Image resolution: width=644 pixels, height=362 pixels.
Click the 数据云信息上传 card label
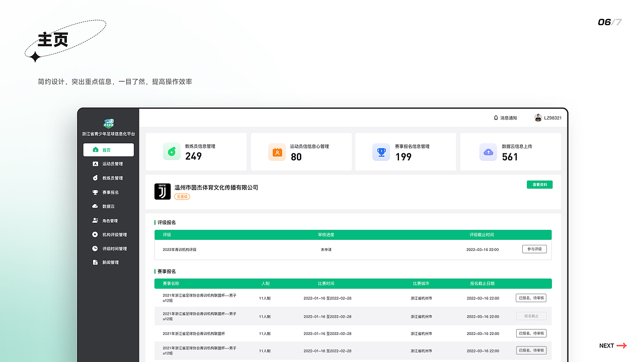coord(517,146)
